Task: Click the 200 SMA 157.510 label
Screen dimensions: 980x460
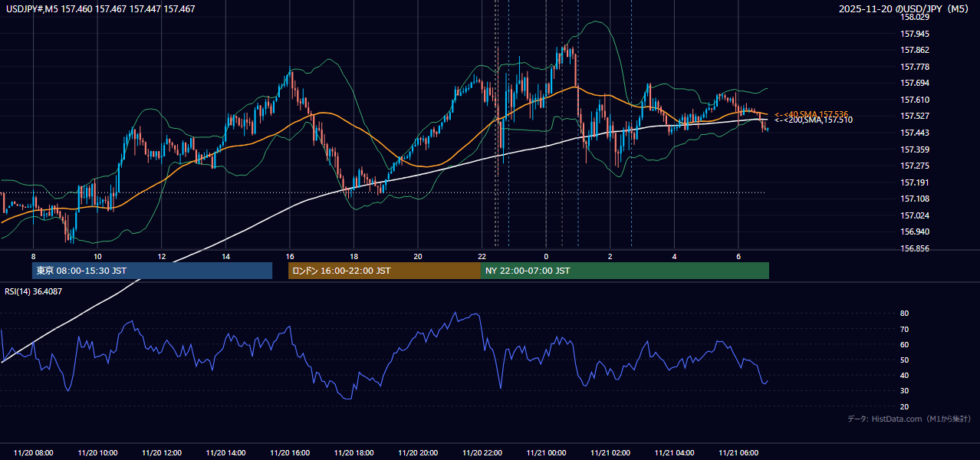Action: click(x=813, y=120)
